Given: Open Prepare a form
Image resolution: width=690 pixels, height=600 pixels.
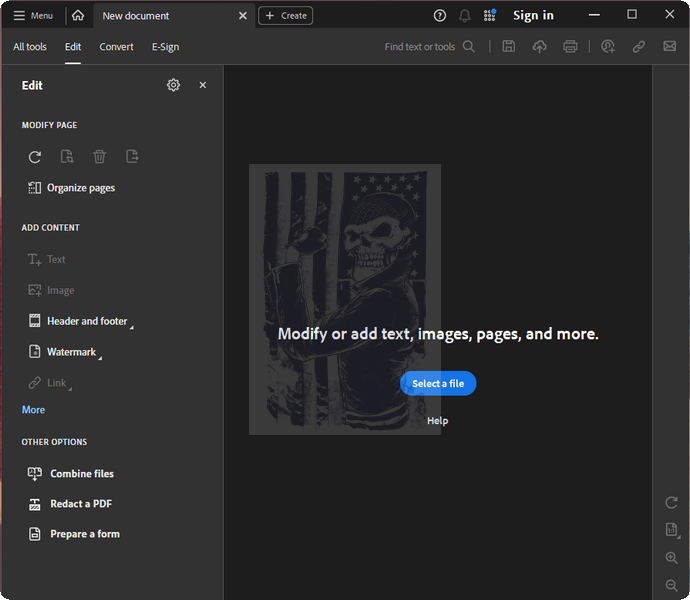Looking at the screenshot, I should [x=74, y=534].
